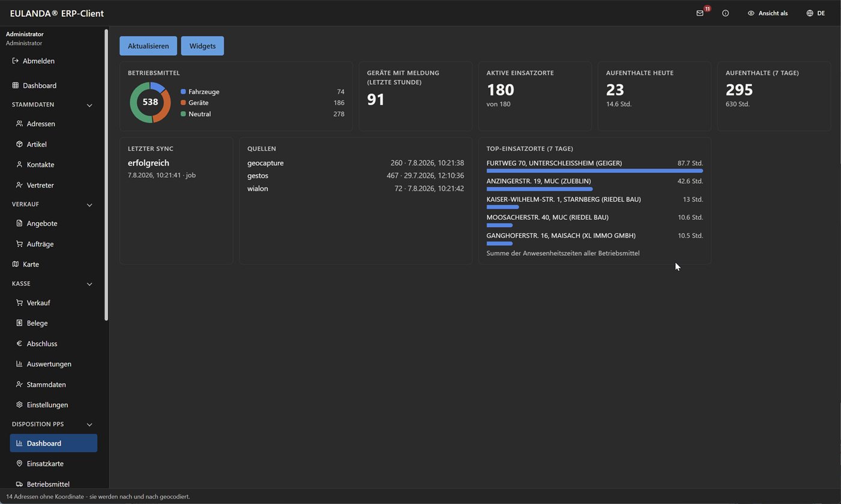841x504 pixels.
Task: Collapse the DISPOSITION PPS section
Action: [x=90, y=425]
